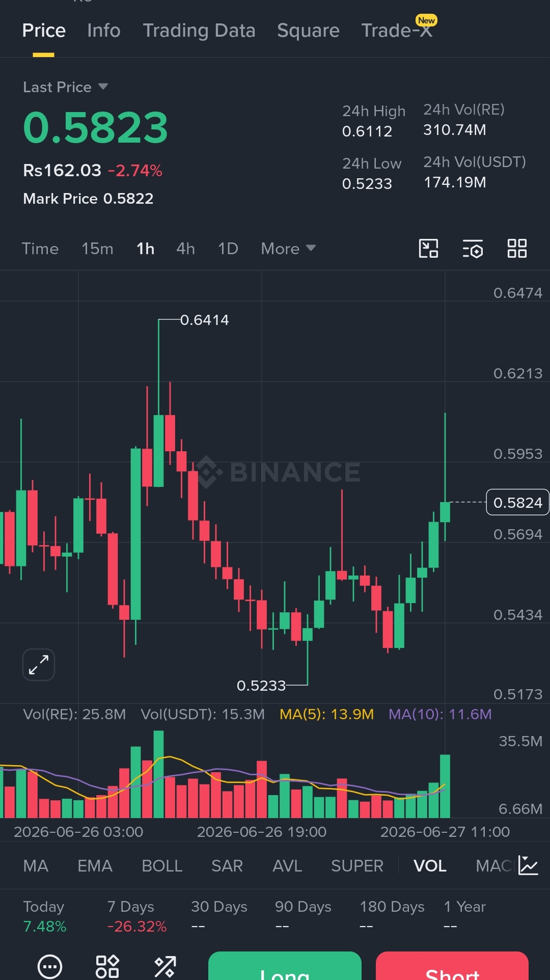
Task: Tap the Vol(RE): 25.8M label
Action: 74,714
